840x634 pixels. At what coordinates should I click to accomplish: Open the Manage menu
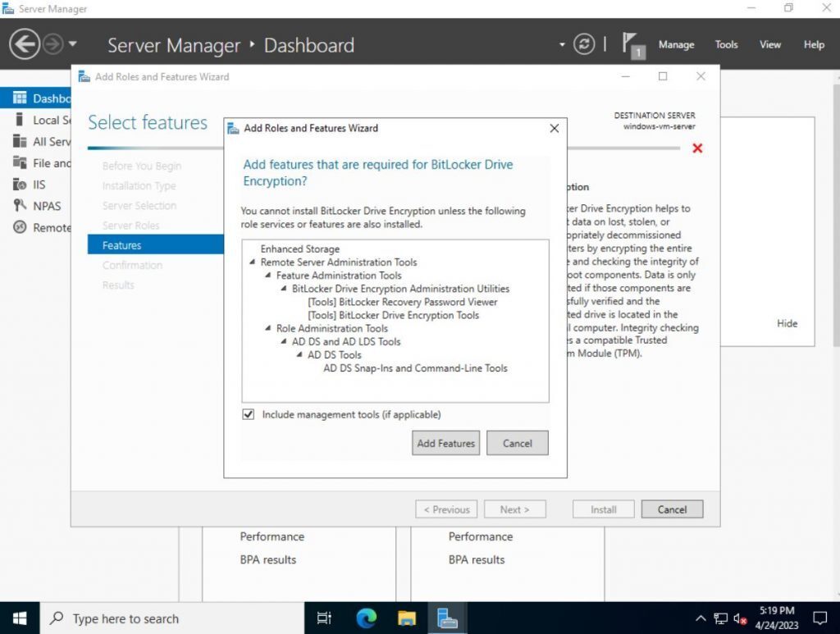[675, 44]
